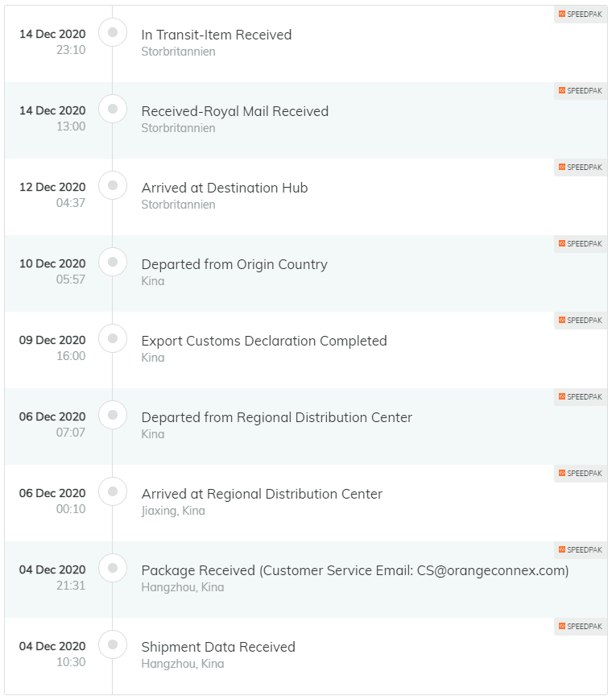Click SPEEDPAK badge on Package Received row
612x700 pixels.
coord(581,549)
